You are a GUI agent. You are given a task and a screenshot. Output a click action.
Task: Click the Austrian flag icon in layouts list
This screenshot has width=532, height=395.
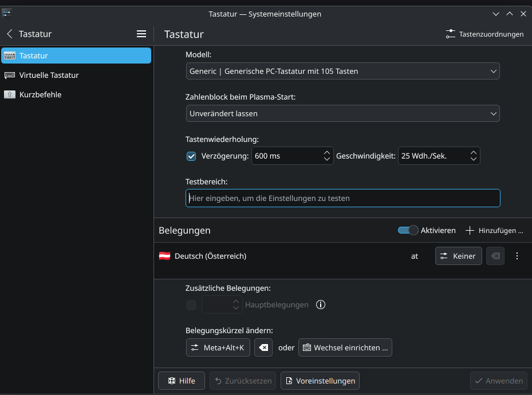click(x=164, y=256)
